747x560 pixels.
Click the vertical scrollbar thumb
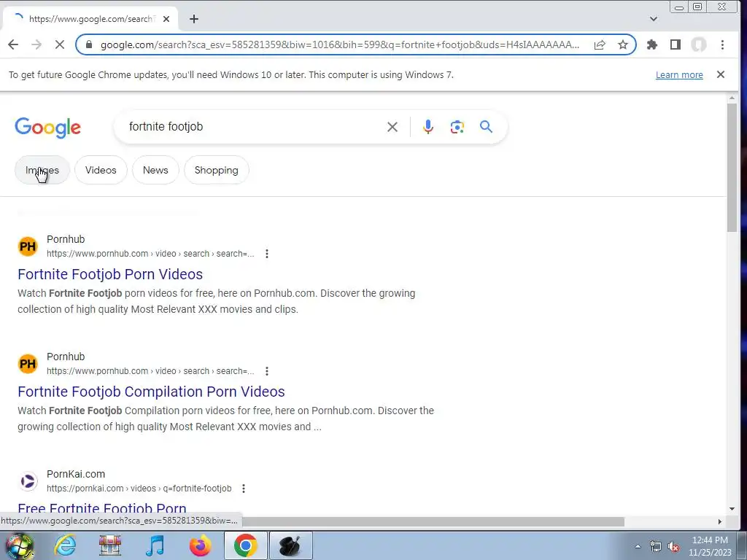pos(732,167)
